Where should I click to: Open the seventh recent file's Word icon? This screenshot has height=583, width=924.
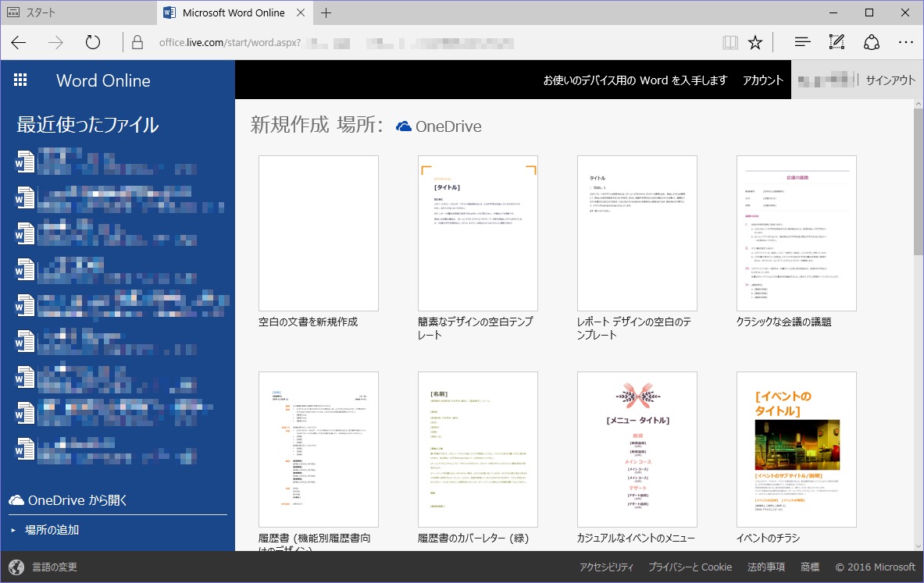[25, 378]
